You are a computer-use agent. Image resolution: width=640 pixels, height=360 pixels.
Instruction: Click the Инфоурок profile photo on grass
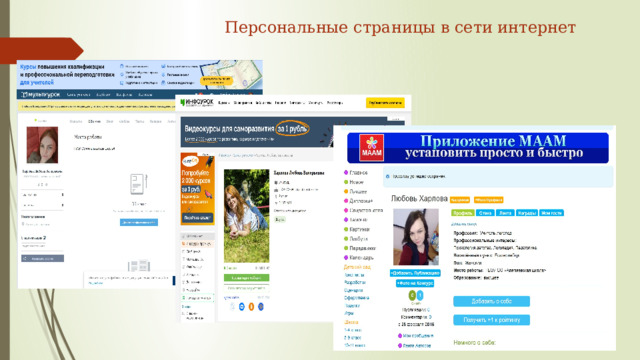click(x=247, y=216)
